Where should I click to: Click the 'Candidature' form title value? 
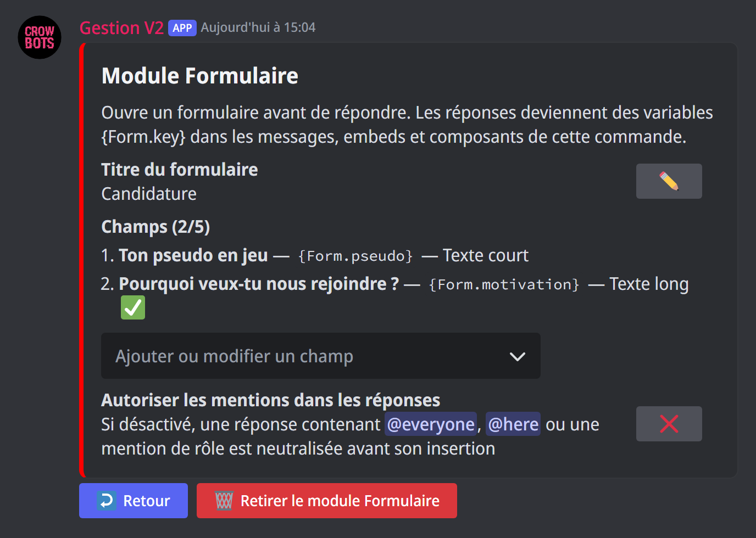tap(149, 194)
